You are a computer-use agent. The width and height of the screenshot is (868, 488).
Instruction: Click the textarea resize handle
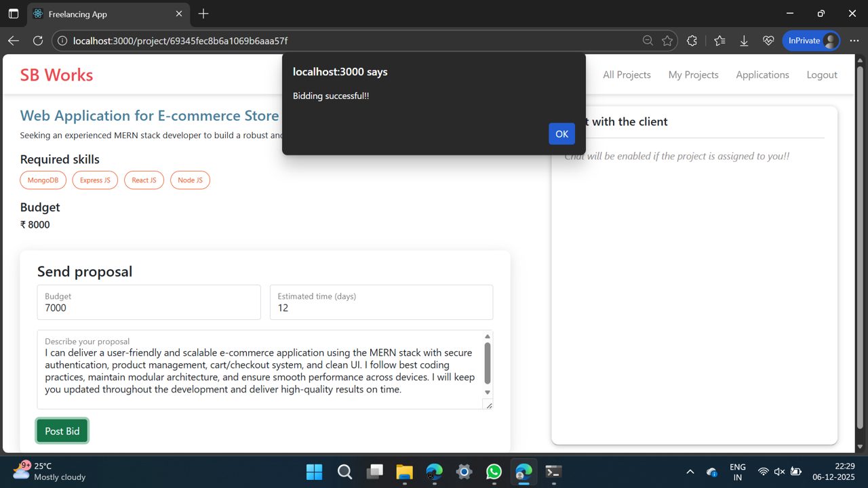pos(488,404)
